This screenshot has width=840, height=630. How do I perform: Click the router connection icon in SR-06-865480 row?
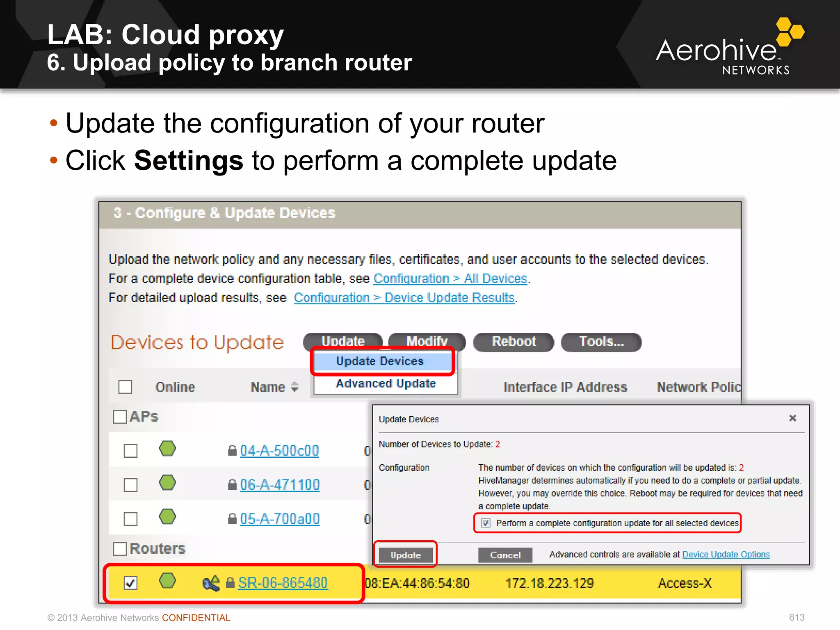coord(211,583)
